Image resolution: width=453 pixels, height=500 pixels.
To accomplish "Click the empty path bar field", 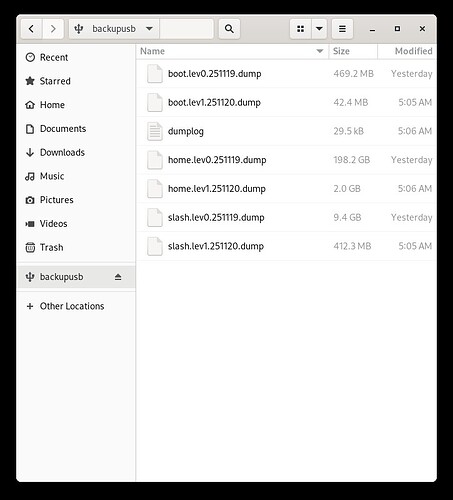I will (x=186, y=29).
